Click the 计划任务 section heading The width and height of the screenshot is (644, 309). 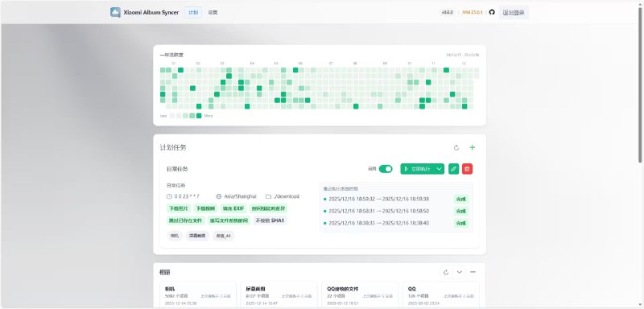click(173, 148)
